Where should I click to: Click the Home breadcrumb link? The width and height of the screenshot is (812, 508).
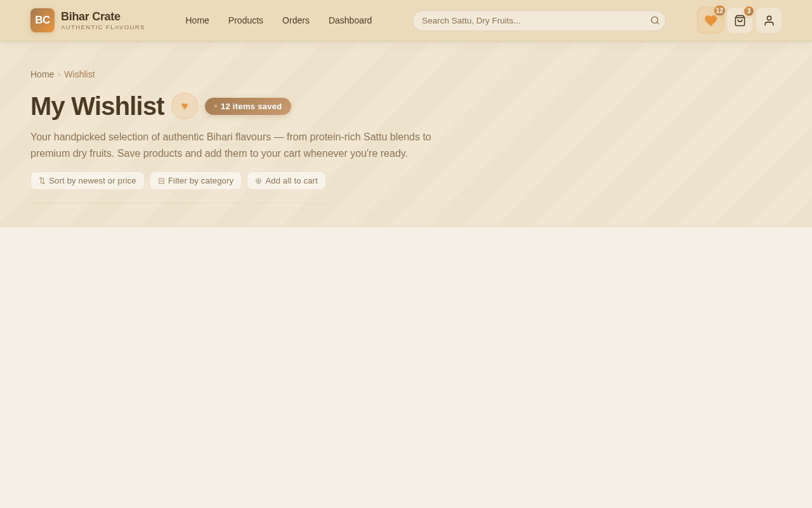click(x=43, y=74)
